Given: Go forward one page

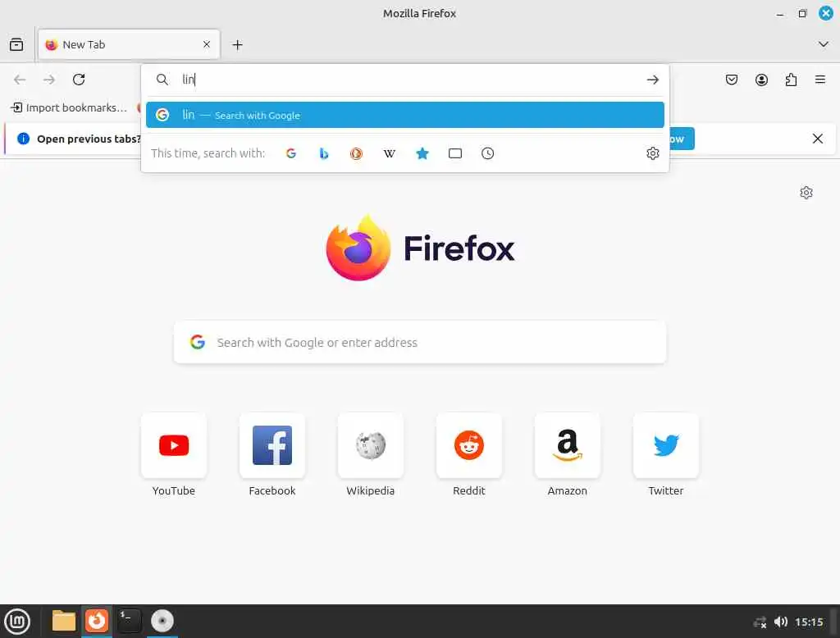Looking at the screenshot, I should point(49,80).
